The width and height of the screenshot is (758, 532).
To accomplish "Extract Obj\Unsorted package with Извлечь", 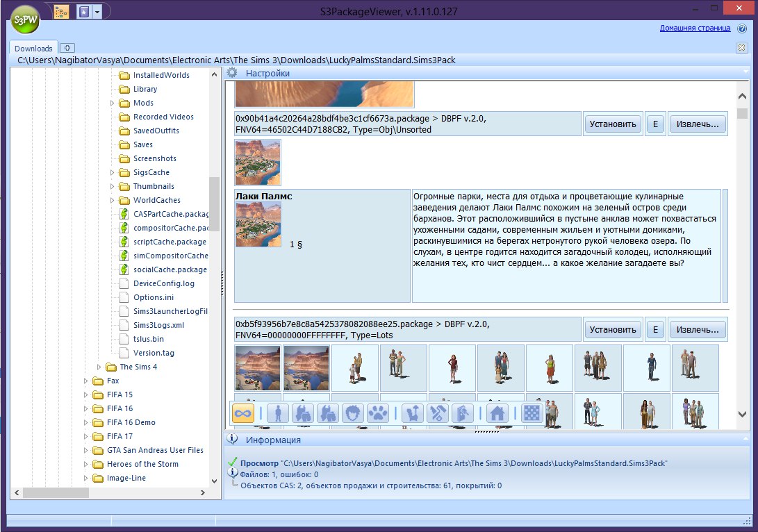I will click(x=697, y=124).
